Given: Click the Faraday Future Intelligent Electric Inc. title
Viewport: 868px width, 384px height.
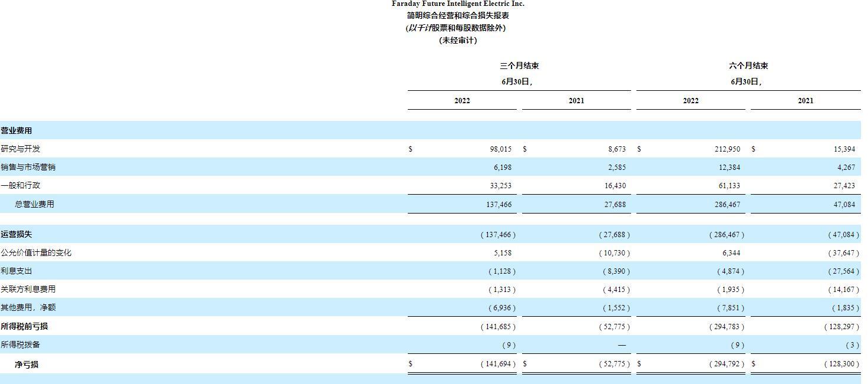Looking at the screenshot, I should point(458,4).
